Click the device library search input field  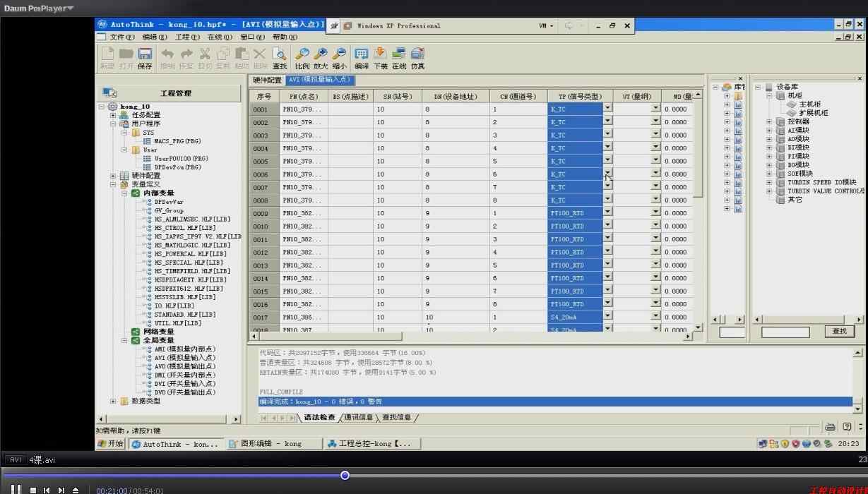pos(785,332)
